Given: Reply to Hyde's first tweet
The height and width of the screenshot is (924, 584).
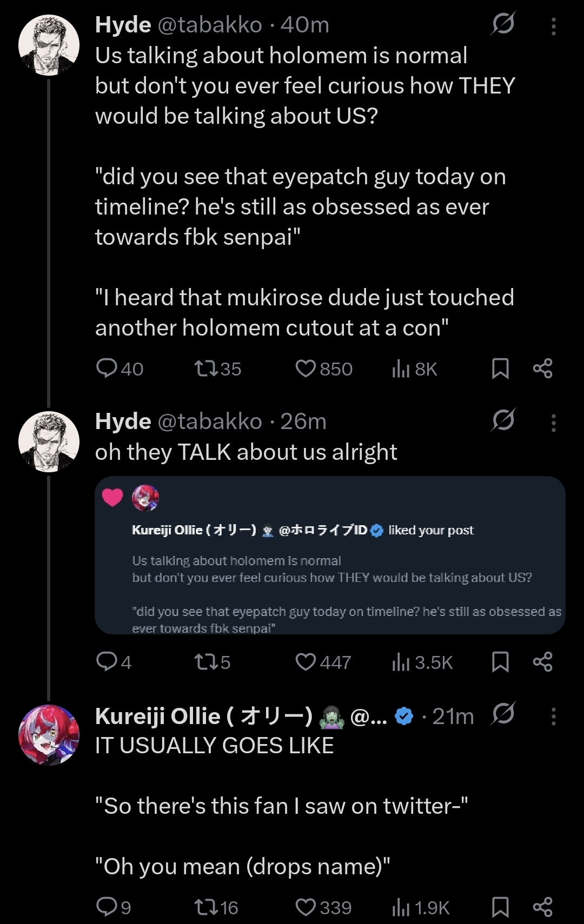Looking at the screenshot, I should tap(107, 369).
